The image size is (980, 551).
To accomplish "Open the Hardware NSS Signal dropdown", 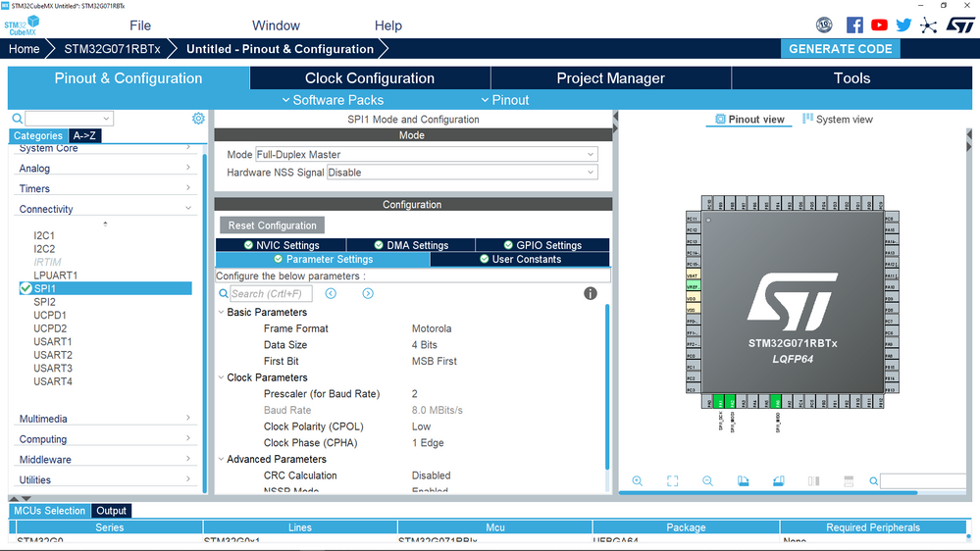I will click(461, 173).
